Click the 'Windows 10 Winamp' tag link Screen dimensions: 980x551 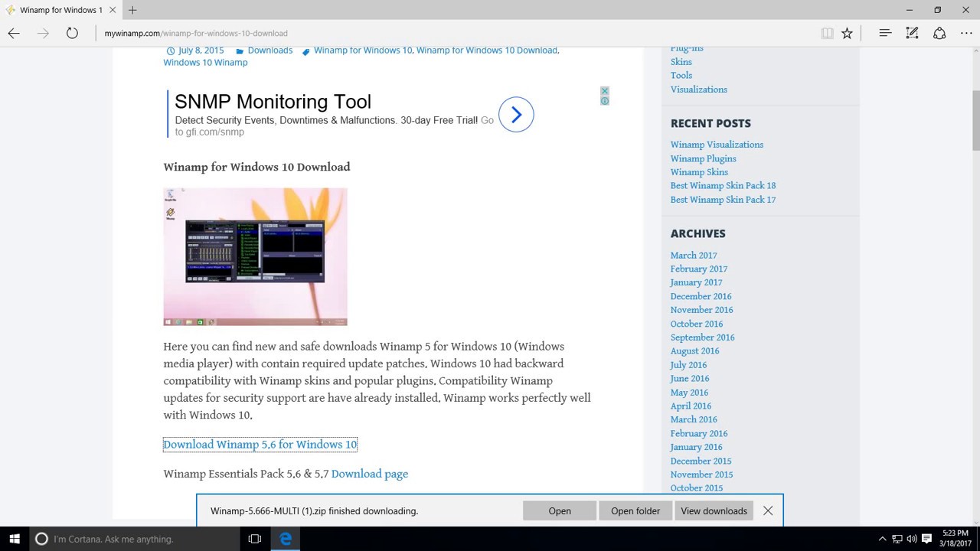pos(205,63)
